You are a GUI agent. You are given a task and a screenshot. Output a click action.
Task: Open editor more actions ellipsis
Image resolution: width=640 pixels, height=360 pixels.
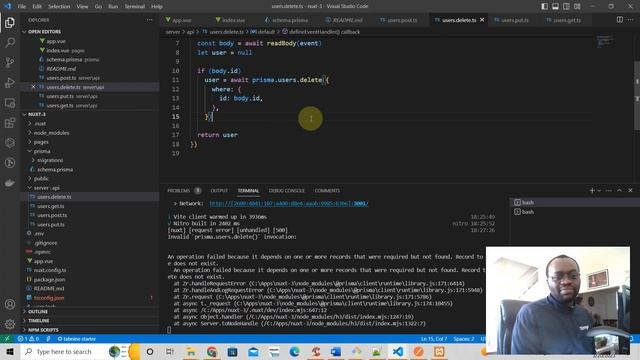tap(631, 20)
